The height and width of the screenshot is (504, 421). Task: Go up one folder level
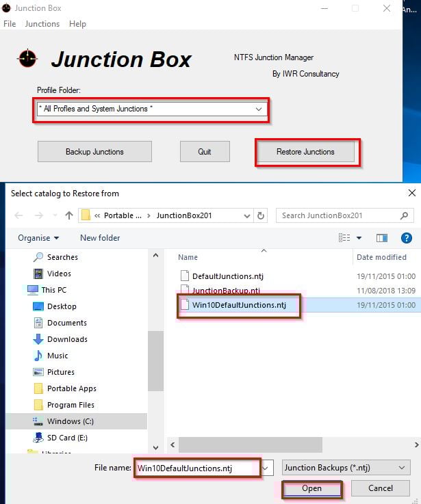69,215
